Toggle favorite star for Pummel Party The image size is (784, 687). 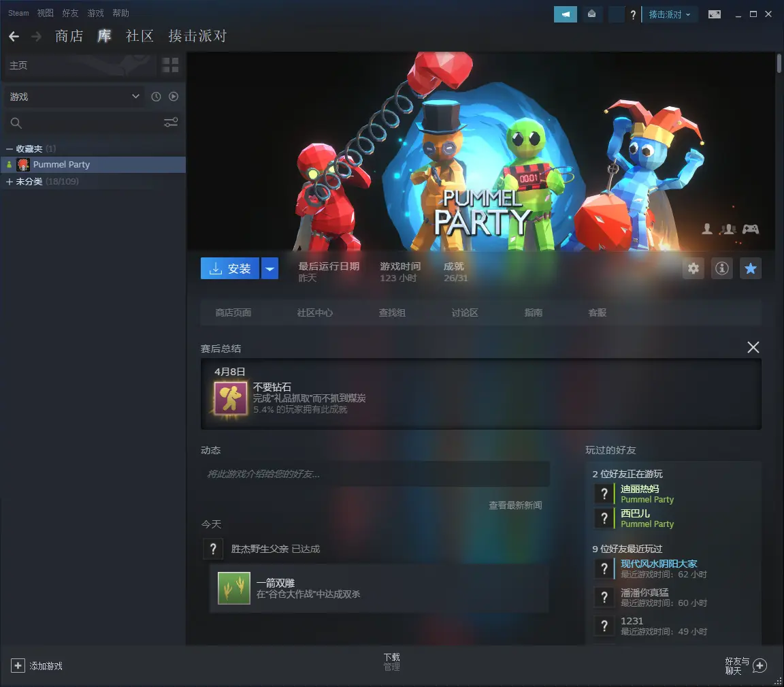[750, 268]
